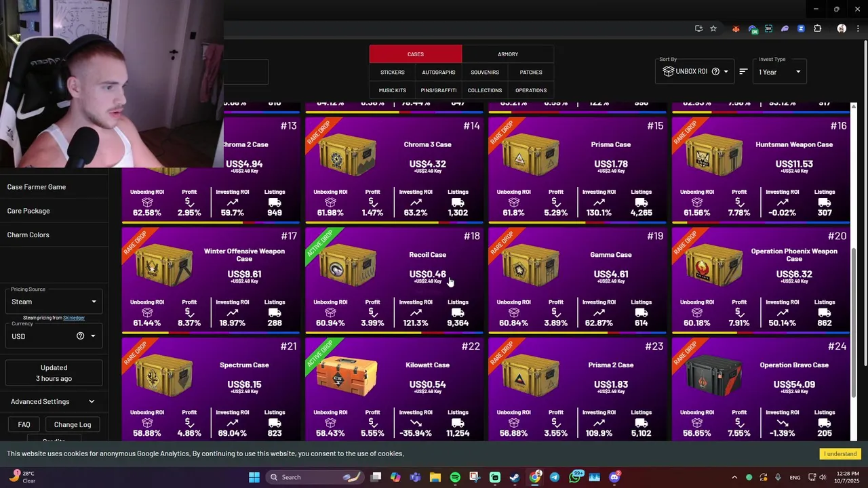Select the CASES tab

[416, 54]
